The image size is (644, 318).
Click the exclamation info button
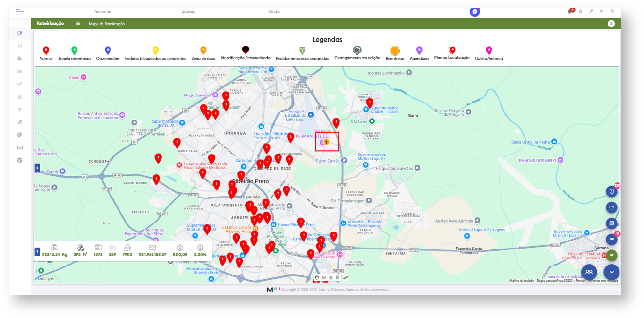pos(611,24)
